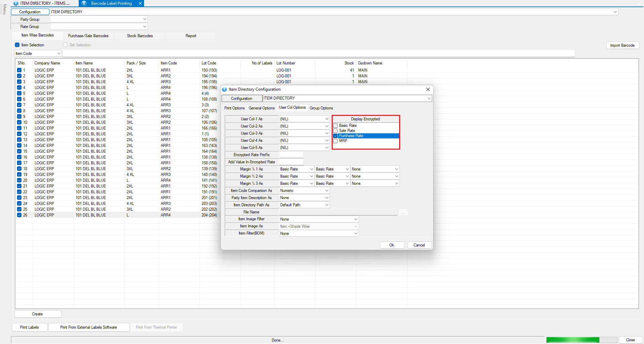Click the ITEM DIRECTORY tab globe icon
The image size is (644, 344).
[16, 3]
